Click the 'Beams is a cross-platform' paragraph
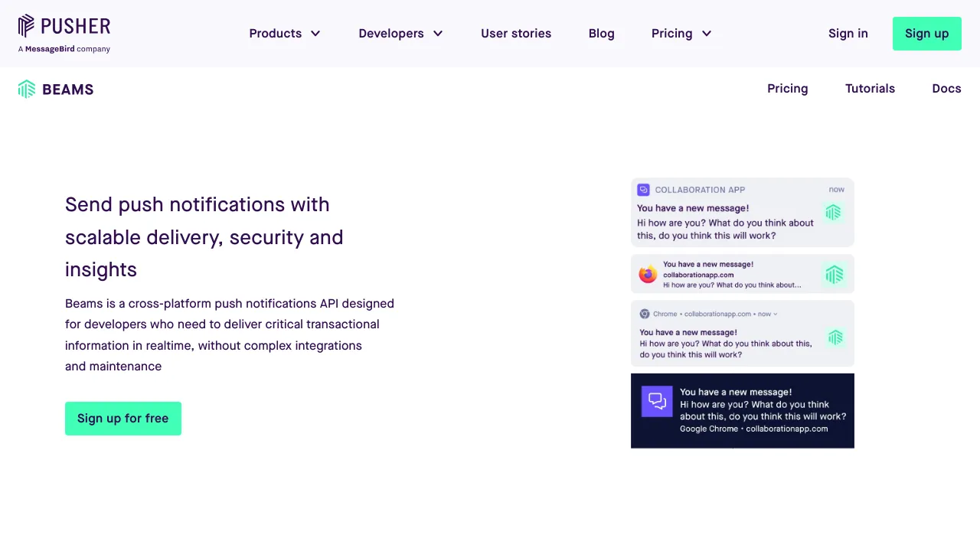Image resolution: width=980 pixels, height=551 pixels. click(230, 334)
